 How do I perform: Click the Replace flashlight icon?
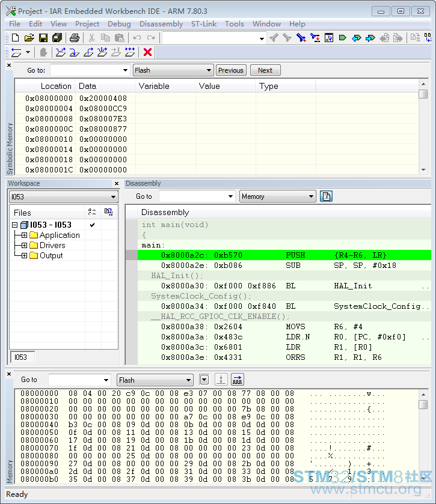[x=315, y=38]
